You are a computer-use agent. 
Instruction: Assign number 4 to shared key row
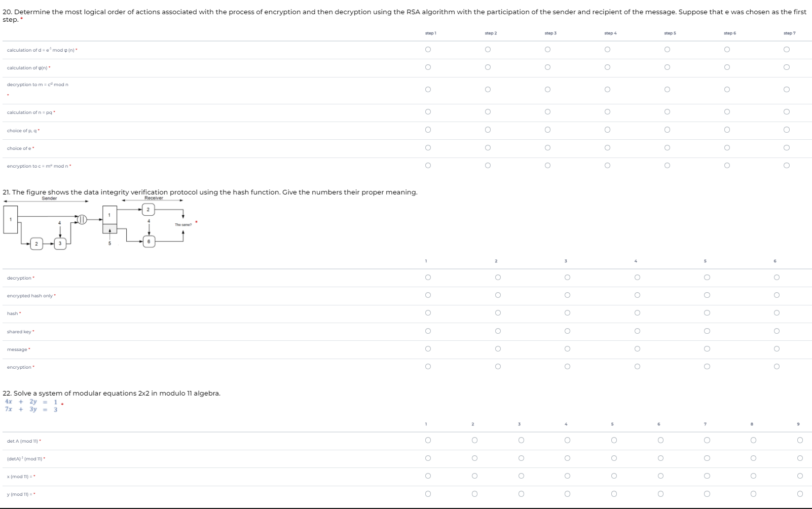(637, 331)
